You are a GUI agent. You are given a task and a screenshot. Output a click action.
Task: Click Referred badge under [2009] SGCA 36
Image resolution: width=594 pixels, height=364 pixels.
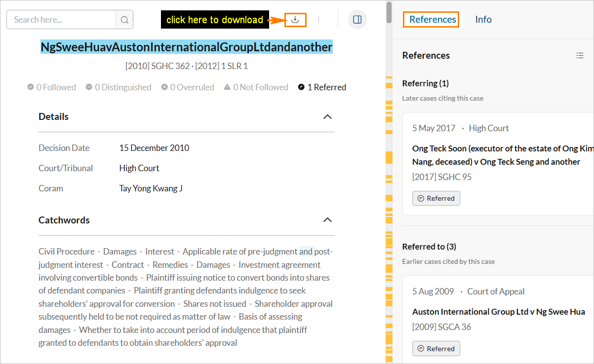(x=436, y=348)
